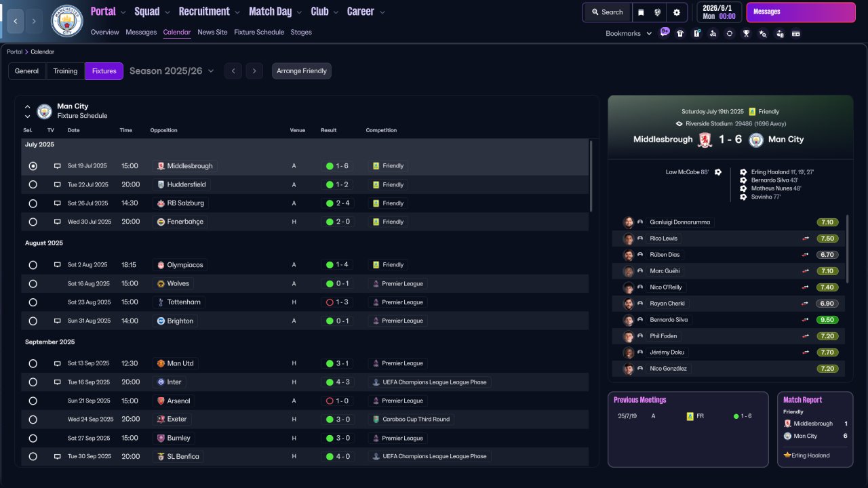Click the bookmark icon beside Search
Viewport: 868px width, 488px height.
point(641,12)
